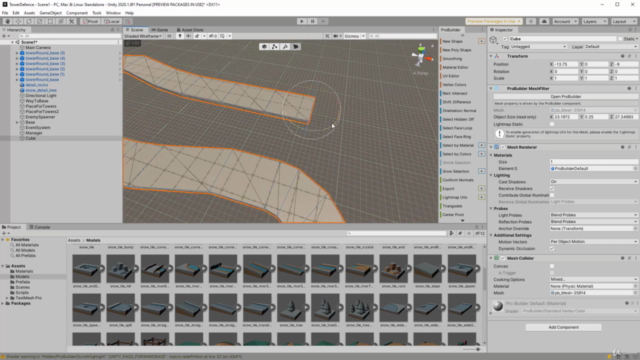Switch to the Asset Store tab

pos(190,30)
